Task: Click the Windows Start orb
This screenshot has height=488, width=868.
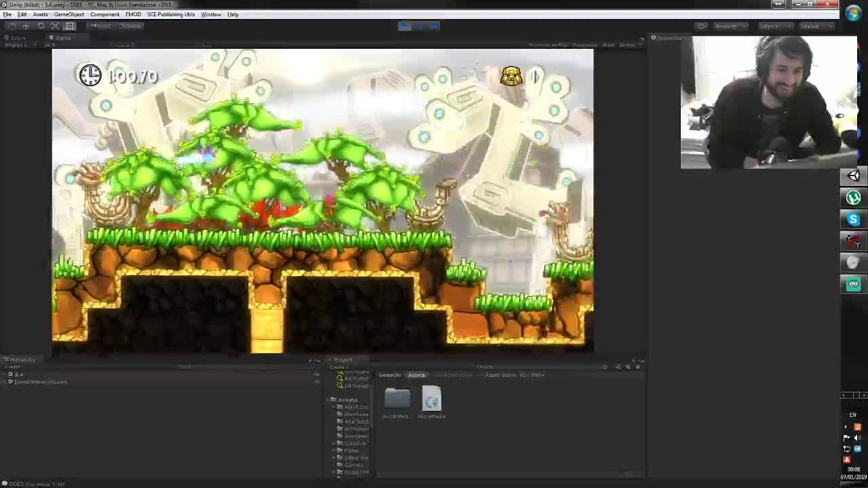Action: coord(853,14)
